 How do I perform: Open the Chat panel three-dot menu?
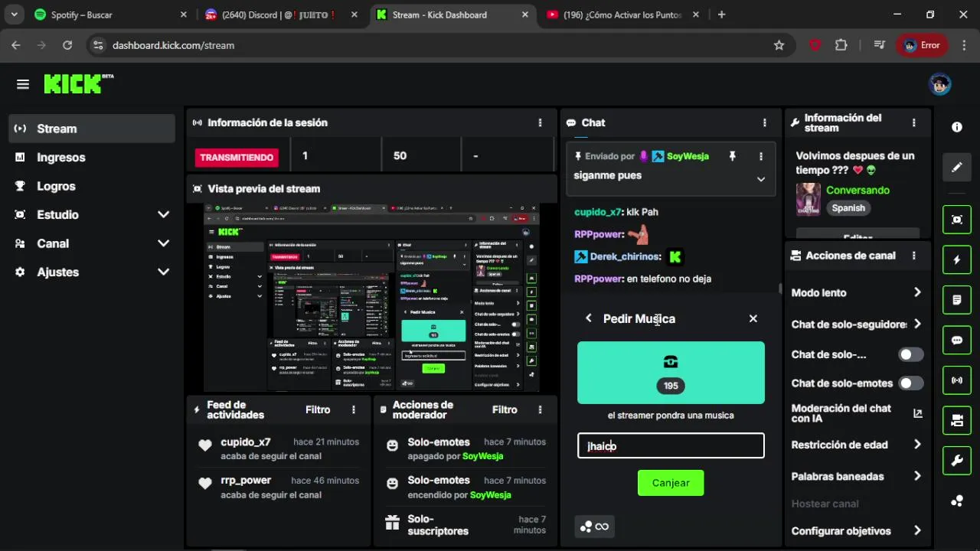(x=764, y=122)
